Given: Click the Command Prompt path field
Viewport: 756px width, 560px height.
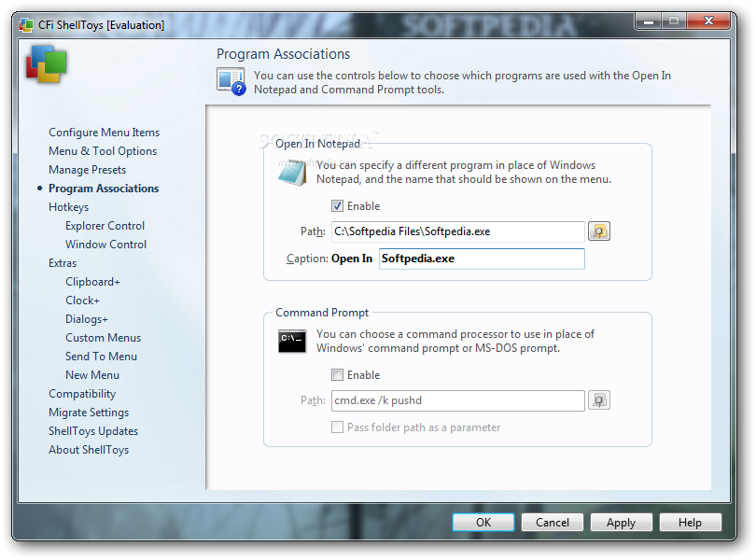Looking at the screenshot, I should click(458, 400).
